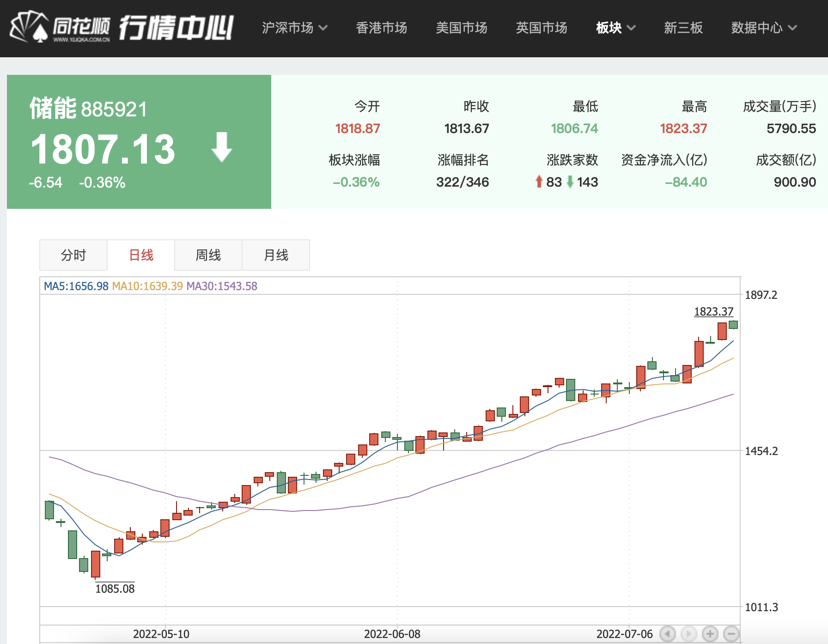Switch to the 周线 chart tab

tap(208, 255)
